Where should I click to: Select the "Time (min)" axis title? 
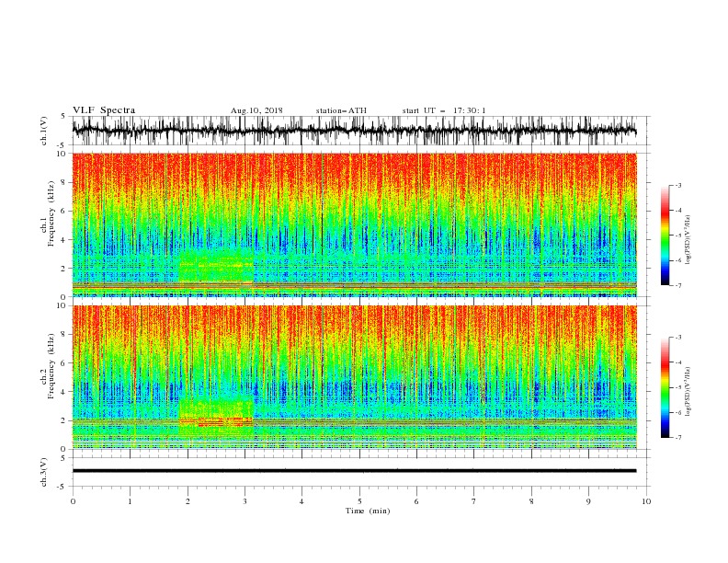[x=368, y=511]
